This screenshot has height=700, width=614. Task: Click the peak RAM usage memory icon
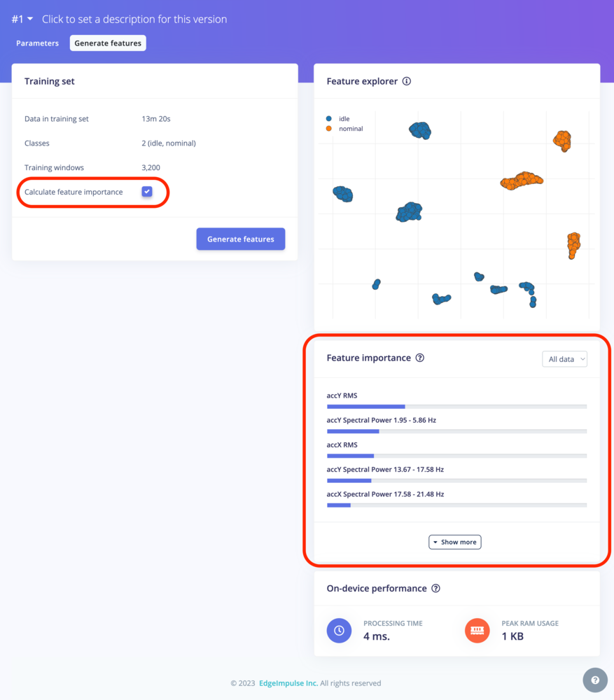click(x=477, y=631)
